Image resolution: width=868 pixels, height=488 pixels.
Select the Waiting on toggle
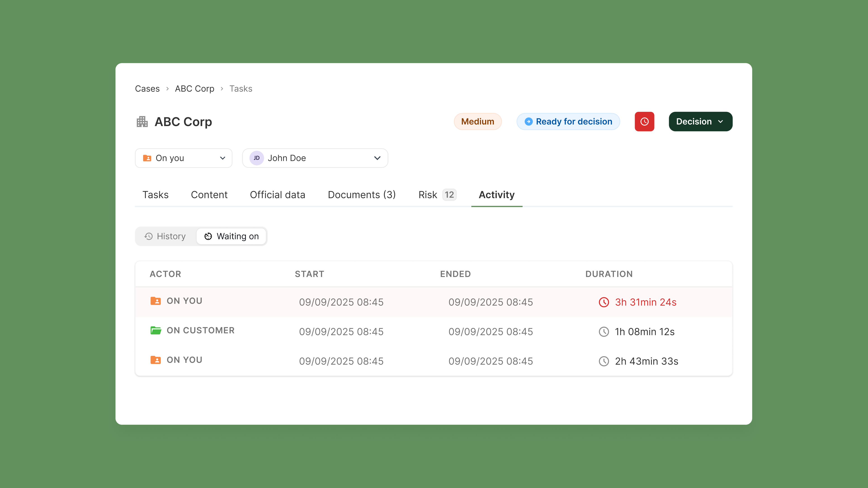point(231,236)
